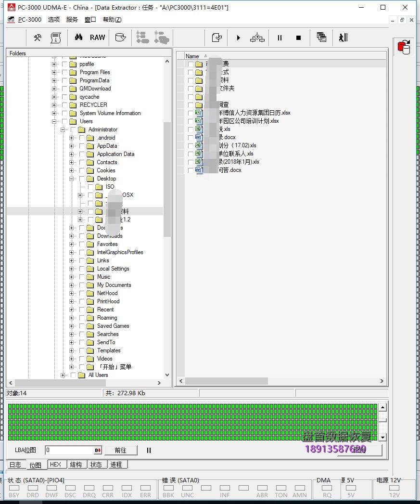The height and width of the screenshot is (504, 420).
Task: Open the 服务 menu
Action: click(x=72, y=20)
